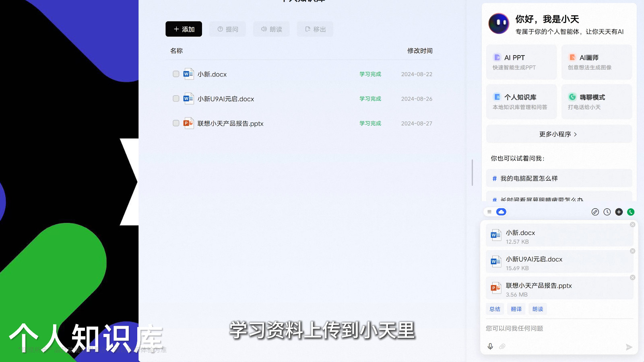Open the 嗨聊模式 card
The width and height of the screenshot is (644, 362).
597,101
